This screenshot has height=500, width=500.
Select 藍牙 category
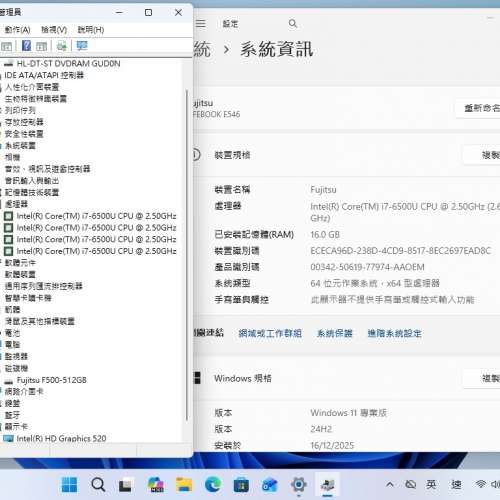pyautogui.click(x=12, y=415)
